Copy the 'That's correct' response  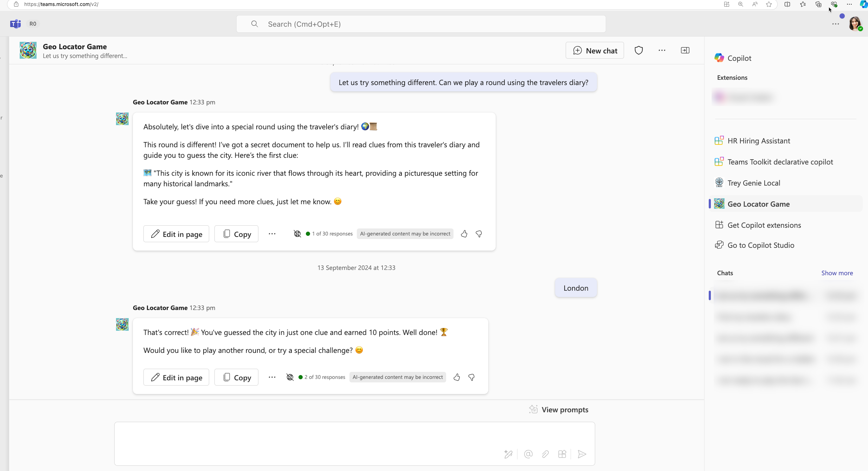click(x=236, y=378)
